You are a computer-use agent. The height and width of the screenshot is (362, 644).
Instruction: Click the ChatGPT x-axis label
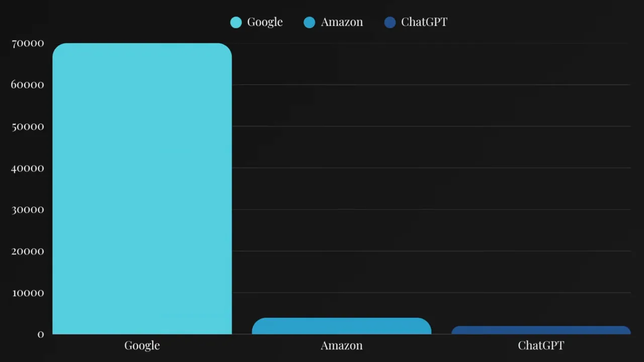541,345
